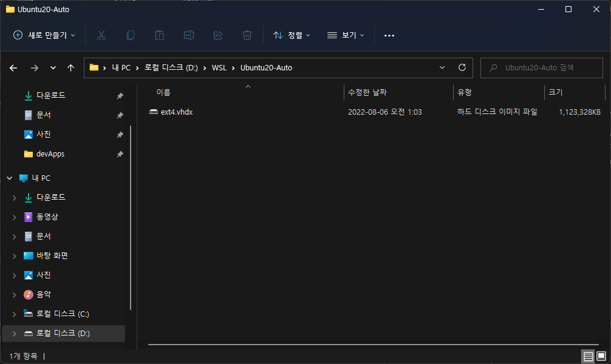Image resolution: width=611 pixels, height=364 pixels.
Task: Select 내 PC in navigation pane
Action: click(x=41, y=178)
